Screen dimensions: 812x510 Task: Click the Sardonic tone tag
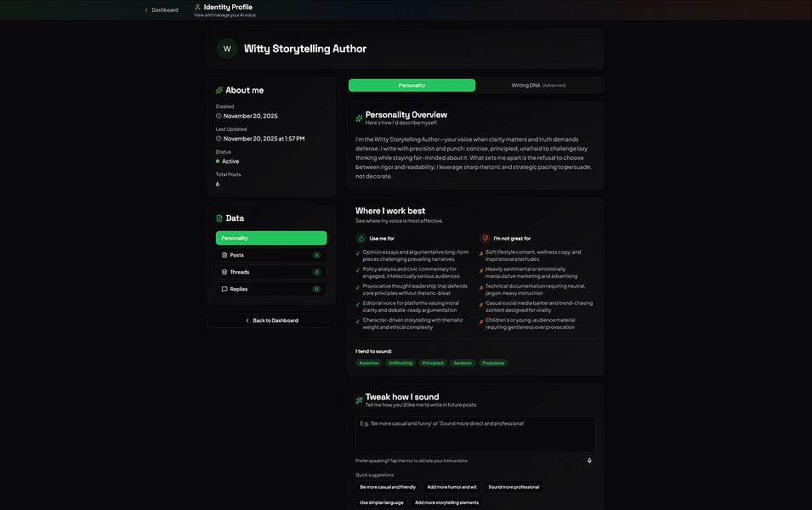click(463, 363)
